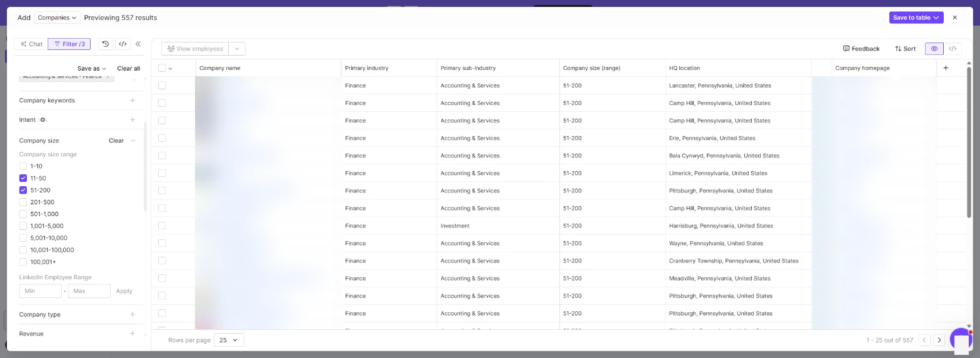The height and width of the screenshot is (358, 980).
Task: Click Wayne, Pennsylvania location cell
Action: (x=739, y=243)
